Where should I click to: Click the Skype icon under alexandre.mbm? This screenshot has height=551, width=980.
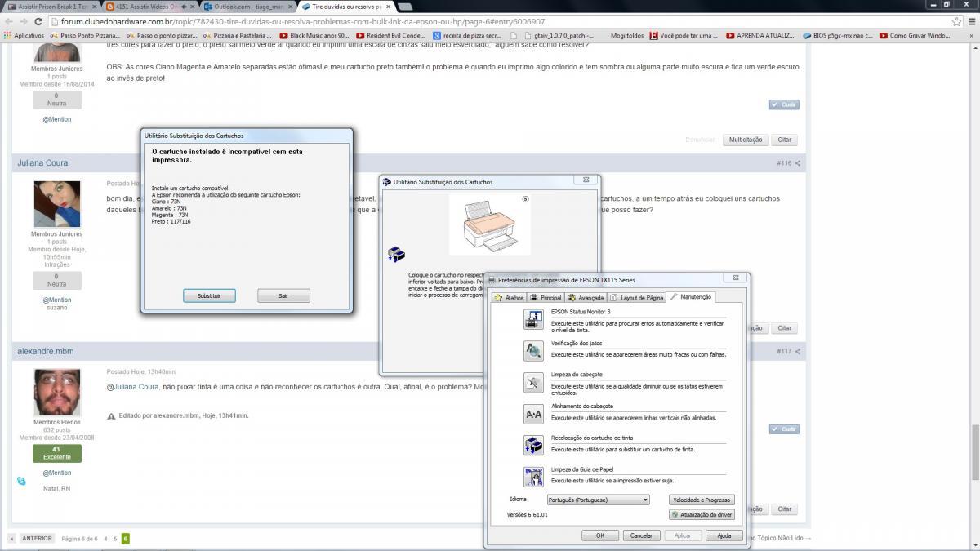point(21,481)
